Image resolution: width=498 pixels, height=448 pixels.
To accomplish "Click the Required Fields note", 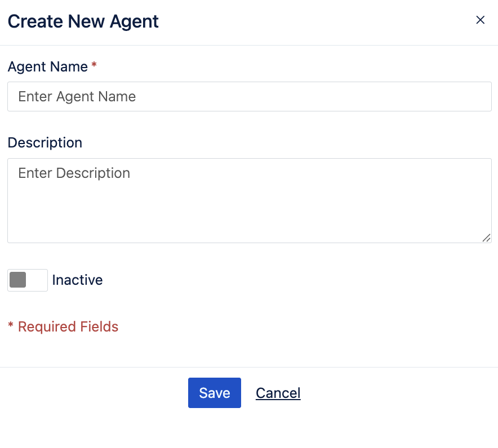I will click(x=68, y=326).
